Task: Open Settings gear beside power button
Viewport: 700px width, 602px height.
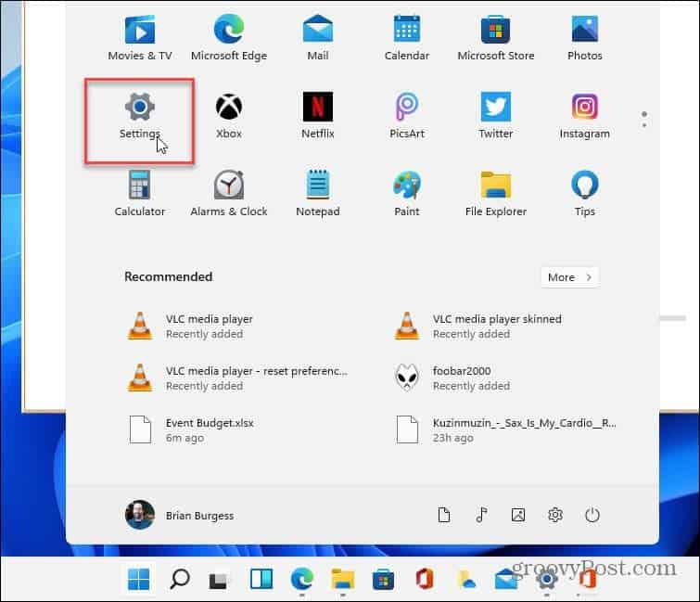Action: pyautogui.click(x=555, y=515)
